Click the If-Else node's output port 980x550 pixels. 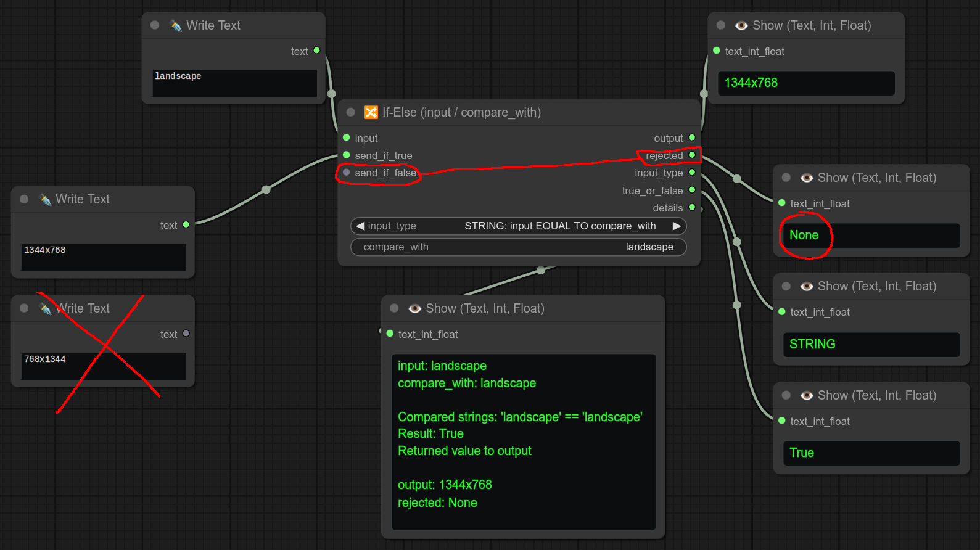click(x=692, y=137)
